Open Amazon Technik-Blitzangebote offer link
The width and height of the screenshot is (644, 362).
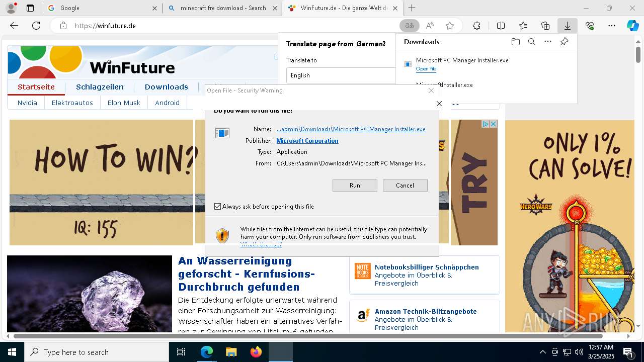coord(426,312)
